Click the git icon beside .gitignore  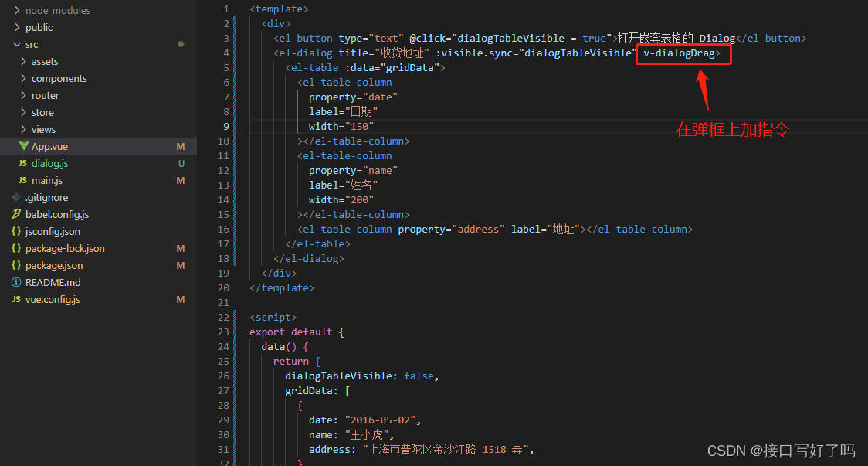(17, 197)
